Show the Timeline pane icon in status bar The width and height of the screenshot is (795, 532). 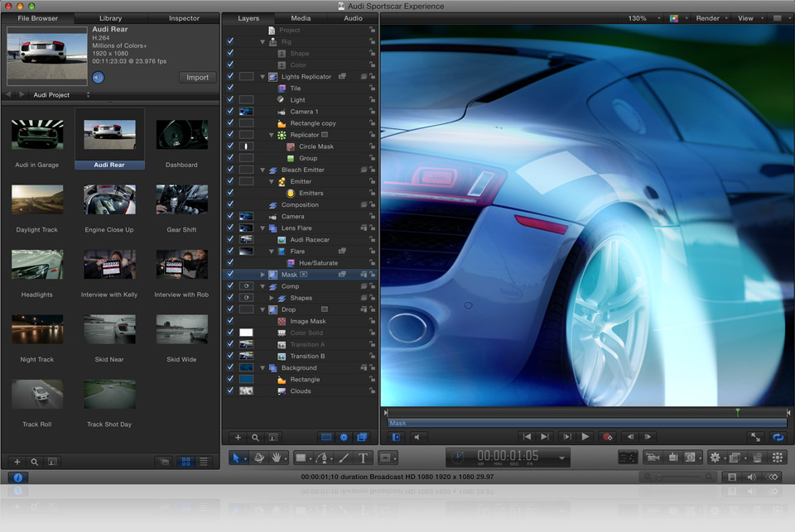tap(732, 477)
